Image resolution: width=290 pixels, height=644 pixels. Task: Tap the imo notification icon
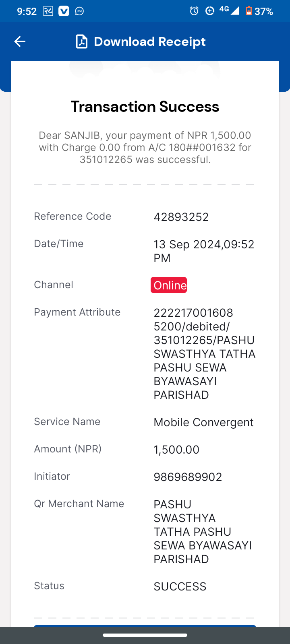[79, 11]
